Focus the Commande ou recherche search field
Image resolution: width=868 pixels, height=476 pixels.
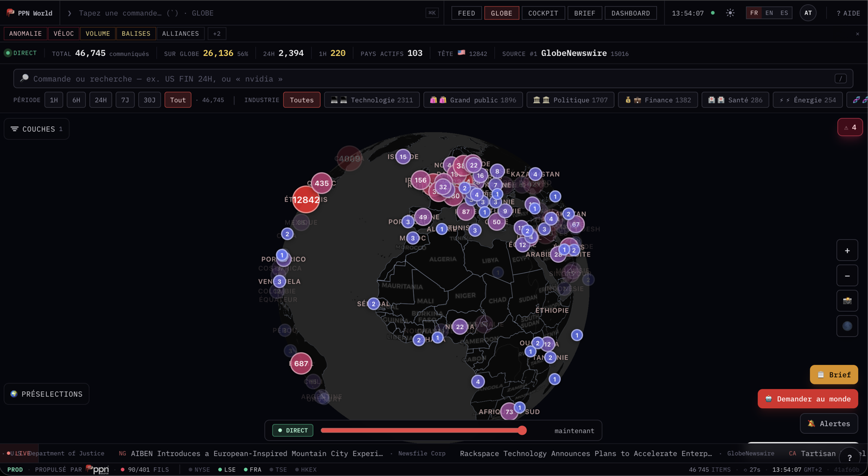pos(433,79)
